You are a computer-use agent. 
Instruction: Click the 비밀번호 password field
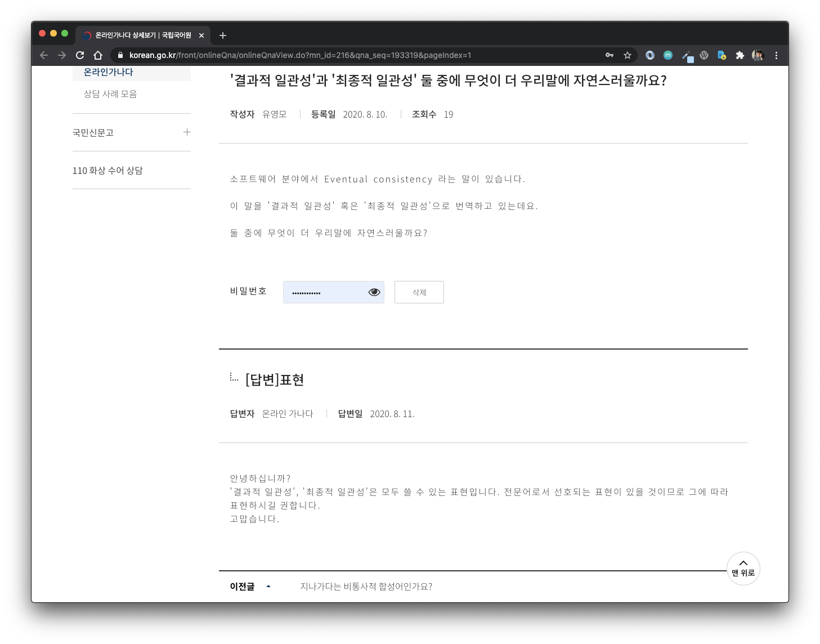[x=334, y=292]
